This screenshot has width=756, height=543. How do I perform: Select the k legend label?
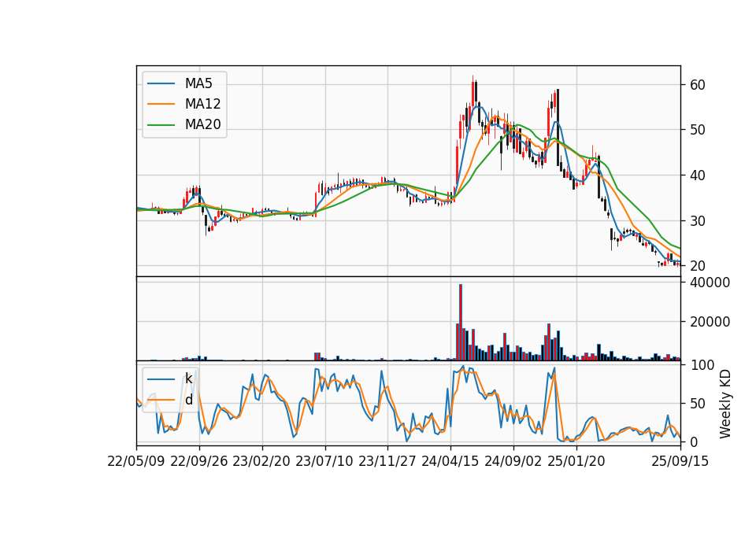(x=188, y=379)
